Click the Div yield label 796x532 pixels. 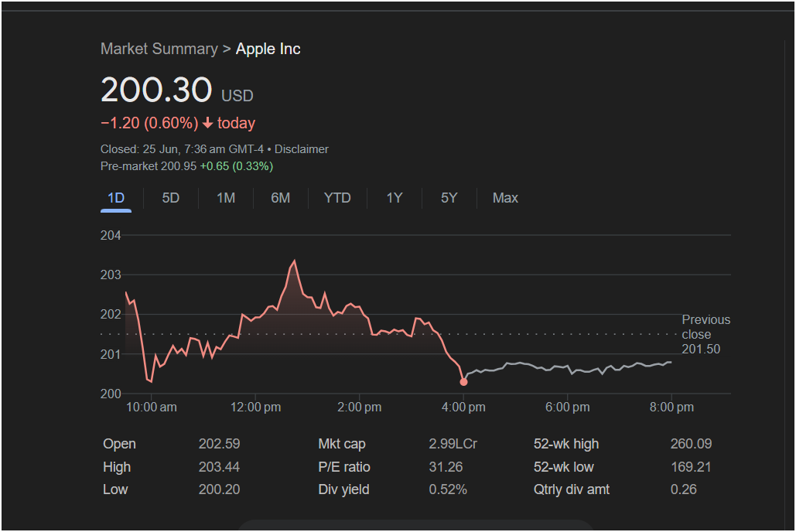(343, 489)
